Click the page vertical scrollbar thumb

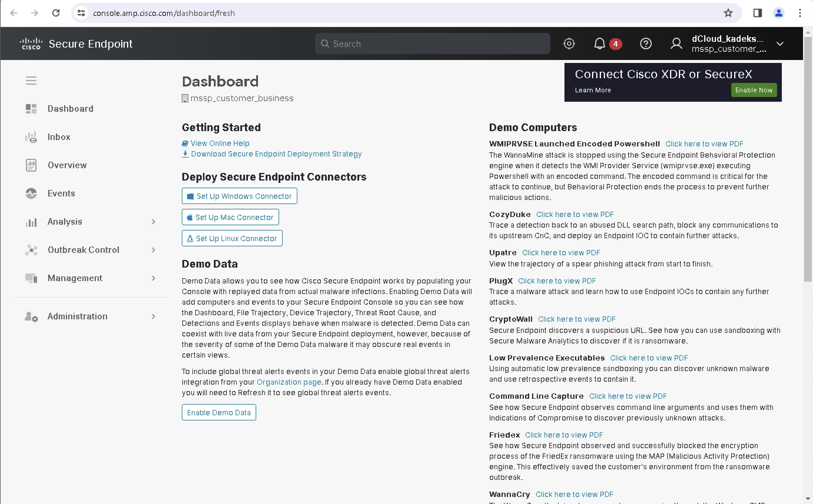tap(807, 160)
